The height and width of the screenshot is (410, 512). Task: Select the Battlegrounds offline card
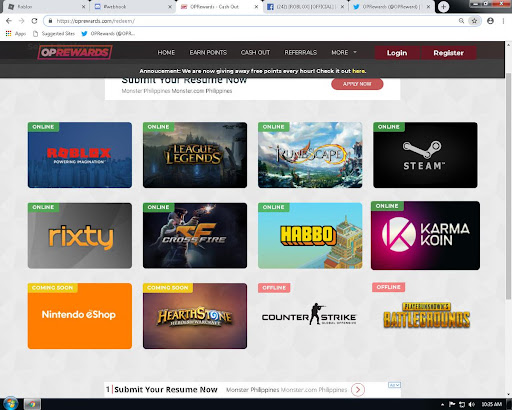(x=425, y=316)
